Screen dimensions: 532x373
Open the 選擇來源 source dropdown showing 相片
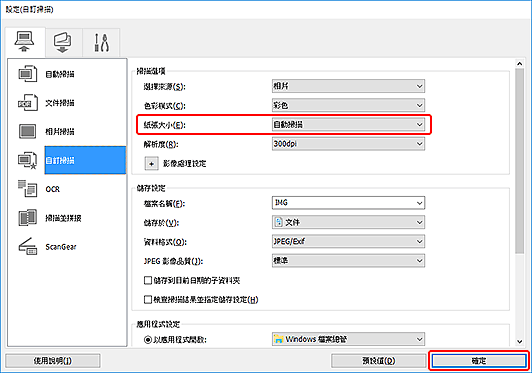[348, 86]
